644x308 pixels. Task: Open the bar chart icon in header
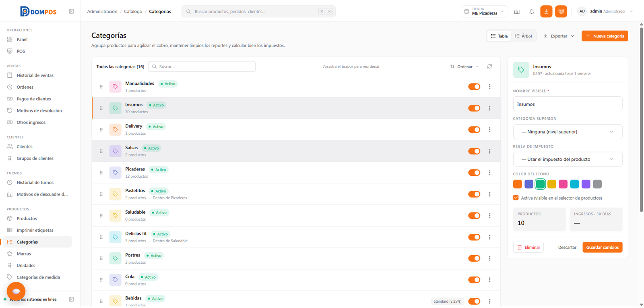[517, 12]
